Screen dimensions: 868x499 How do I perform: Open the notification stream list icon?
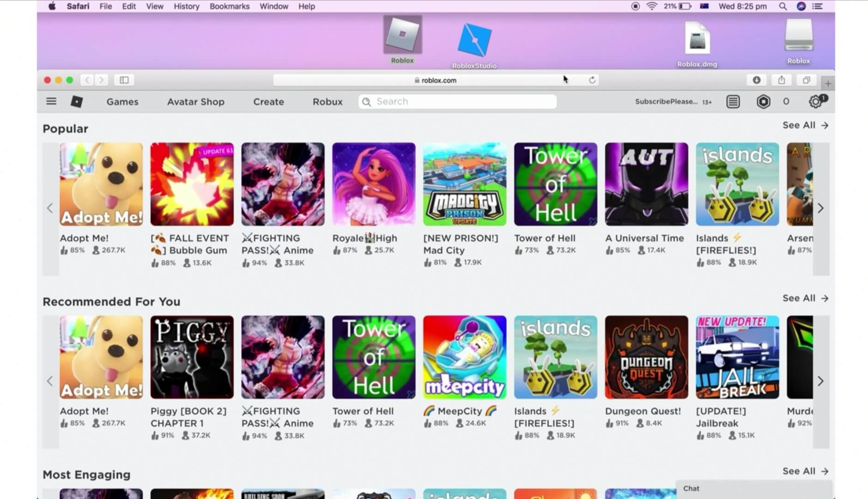tap(733, 102)
